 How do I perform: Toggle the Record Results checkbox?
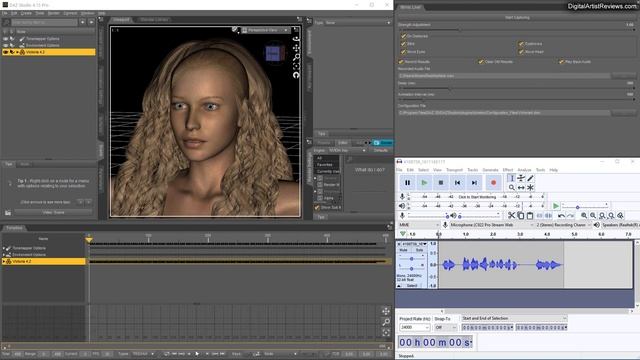click(401, 62)
